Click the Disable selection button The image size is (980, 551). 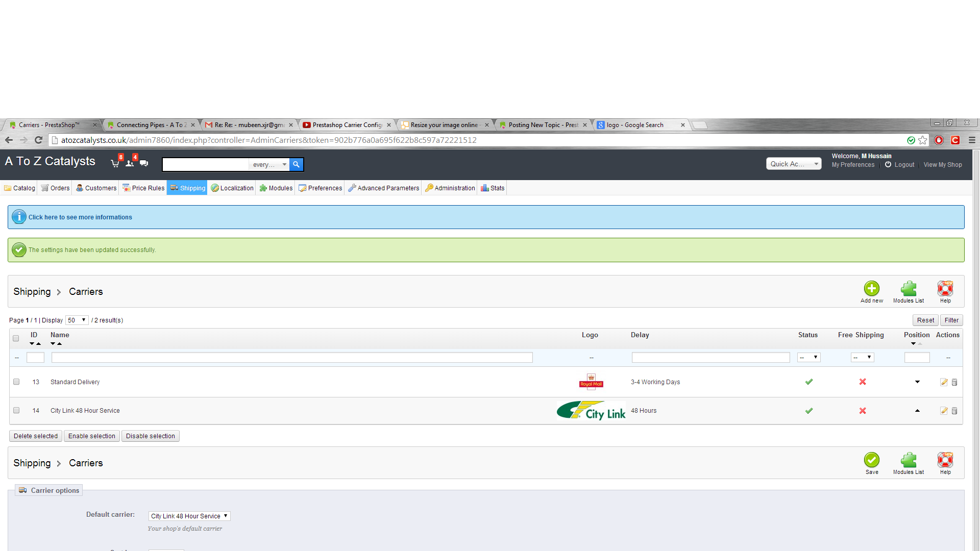coord(150,436)
